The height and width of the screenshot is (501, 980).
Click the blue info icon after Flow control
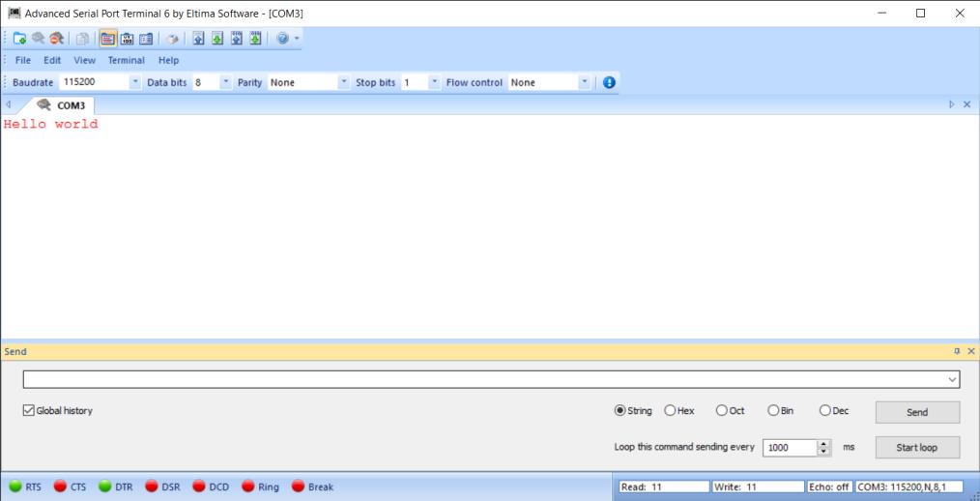pyautogui.click(x=609, y=82)
